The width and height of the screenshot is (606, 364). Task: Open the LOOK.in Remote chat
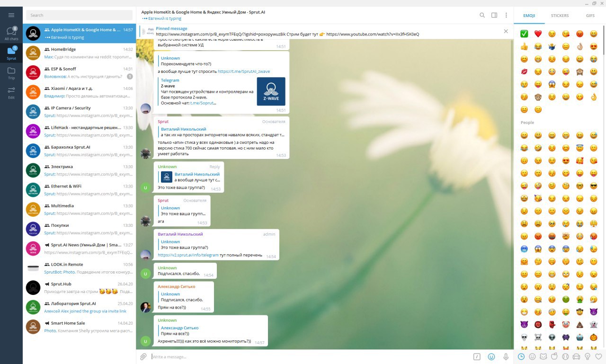pos(79,268)
